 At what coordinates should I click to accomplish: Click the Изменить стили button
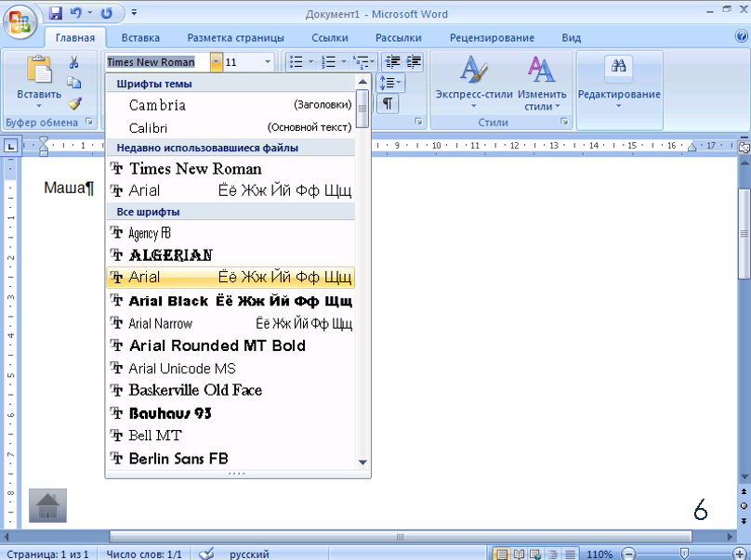pos(542,83)
